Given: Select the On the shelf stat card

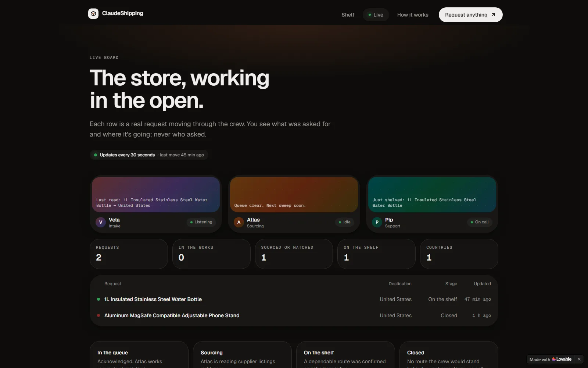Looking at the screenshot, I should point(376,254).
